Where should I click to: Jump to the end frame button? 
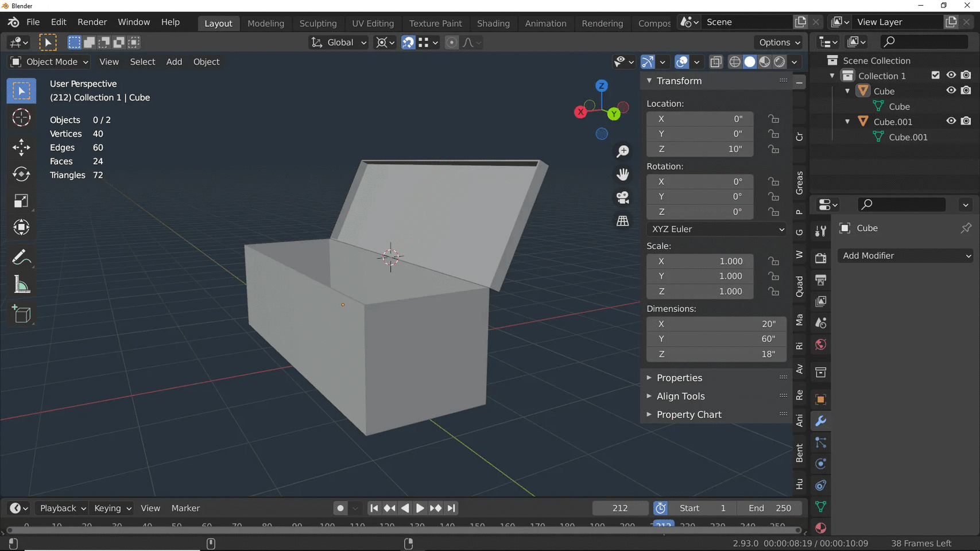pyautogui.click(x=451, y=508)
